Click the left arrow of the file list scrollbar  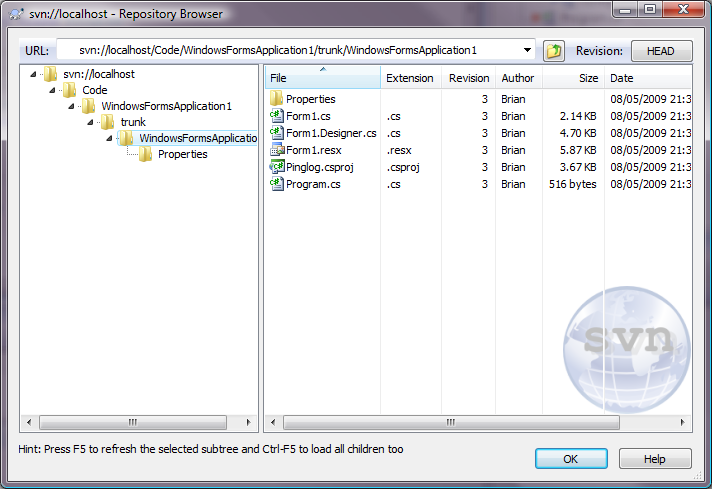click(x=273, y=422)
